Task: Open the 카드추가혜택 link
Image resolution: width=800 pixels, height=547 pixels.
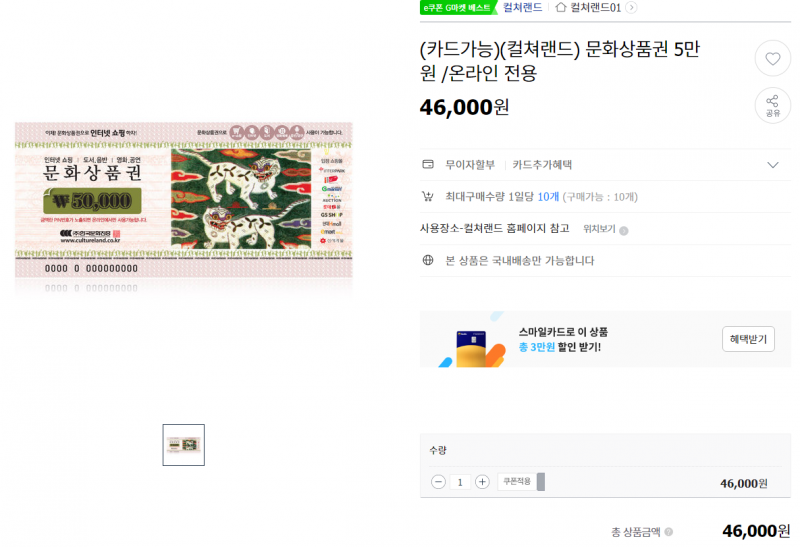Action: pyautogui.click(x=542, y=165)
